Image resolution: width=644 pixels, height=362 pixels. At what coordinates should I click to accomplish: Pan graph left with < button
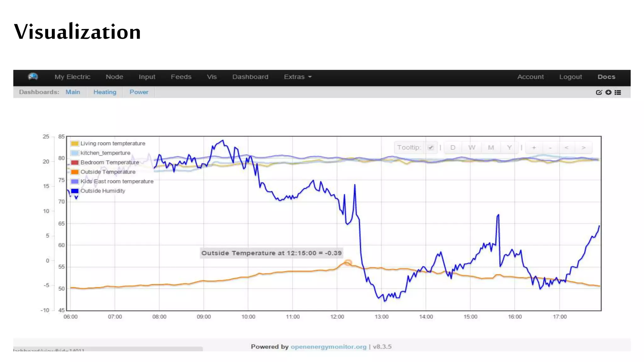[x=566, y=148]
